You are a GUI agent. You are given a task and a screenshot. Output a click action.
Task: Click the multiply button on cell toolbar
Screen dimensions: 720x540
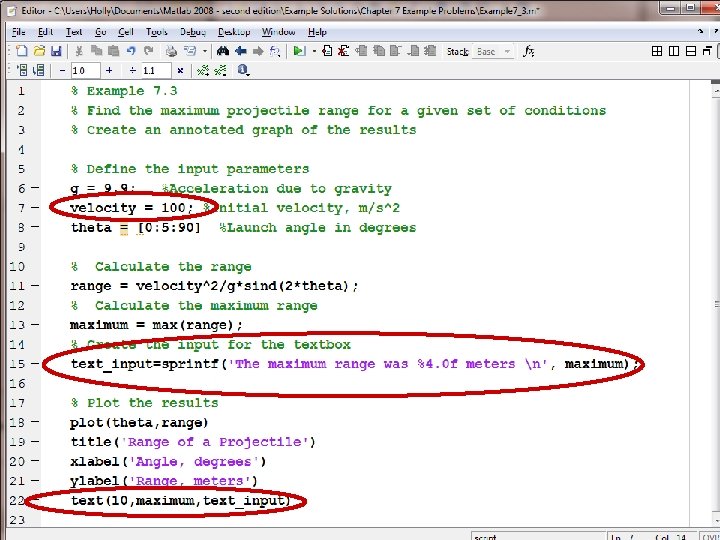tap(180, 70)
